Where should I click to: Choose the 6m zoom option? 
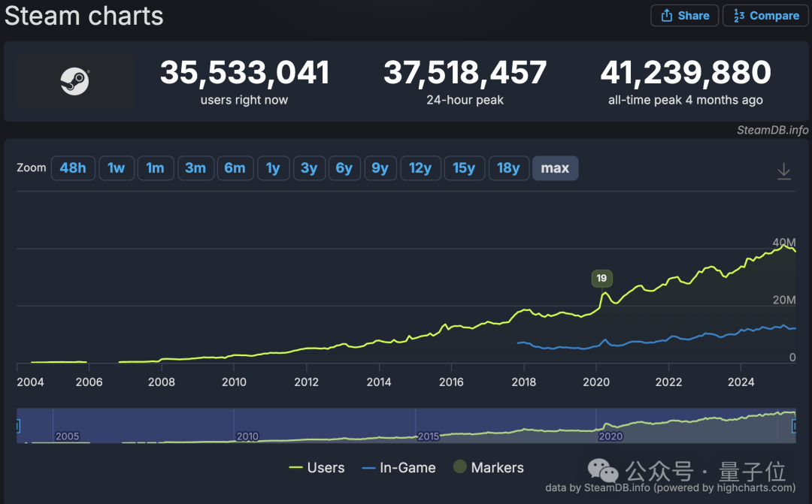tap(235, 168)
